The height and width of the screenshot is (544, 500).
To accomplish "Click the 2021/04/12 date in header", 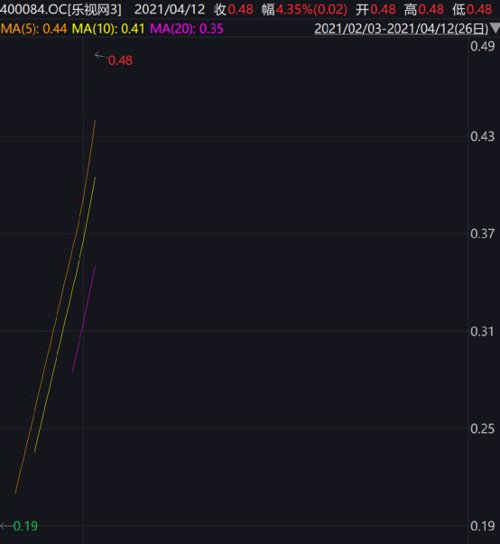I will point(169,9).
